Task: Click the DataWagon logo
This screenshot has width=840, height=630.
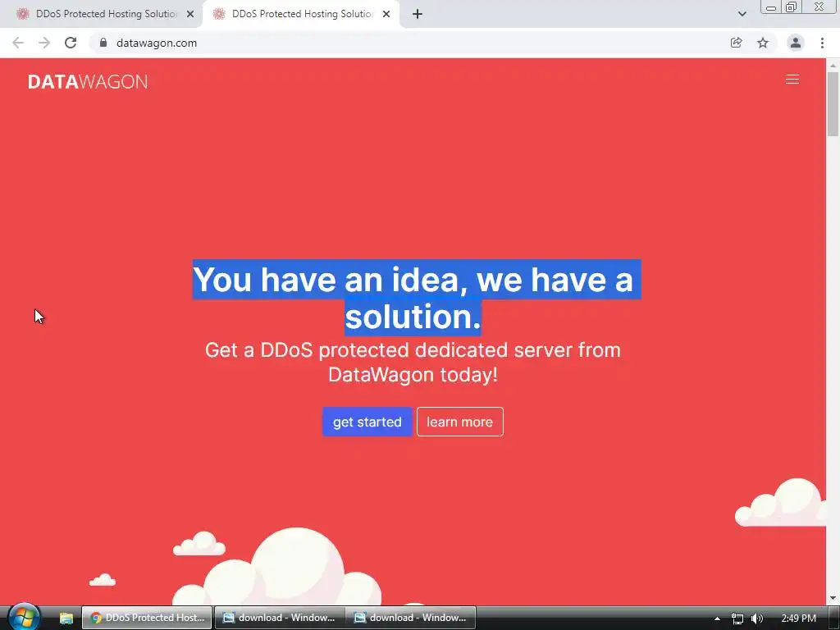Action: (88, 81)
